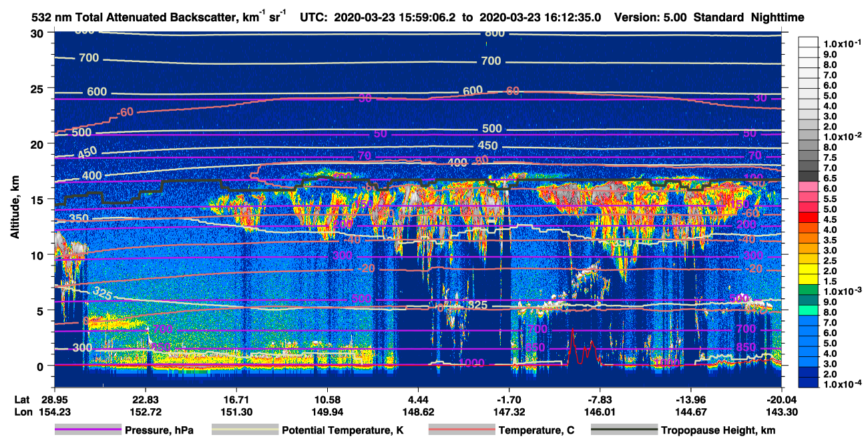This screenshot has height=445, width=868.
Task: Click the 'Lat' row label
Action: click(22, 399)
